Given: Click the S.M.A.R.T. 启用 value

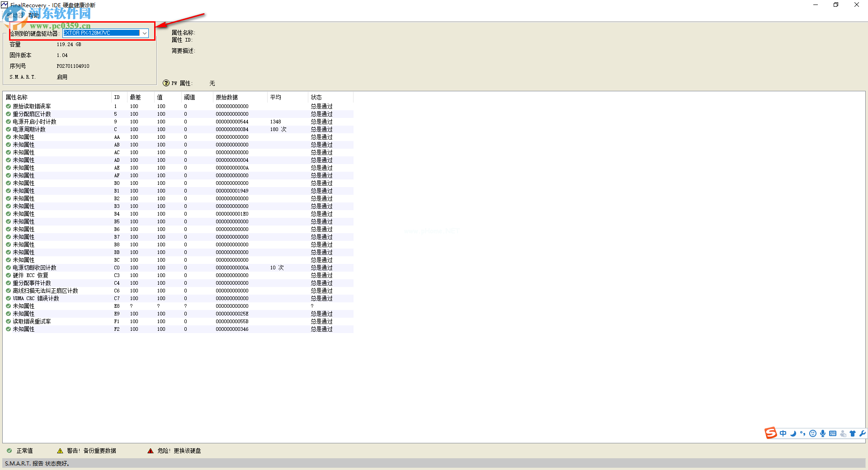Looking at the screenshot, I should [x=62, y=77].
